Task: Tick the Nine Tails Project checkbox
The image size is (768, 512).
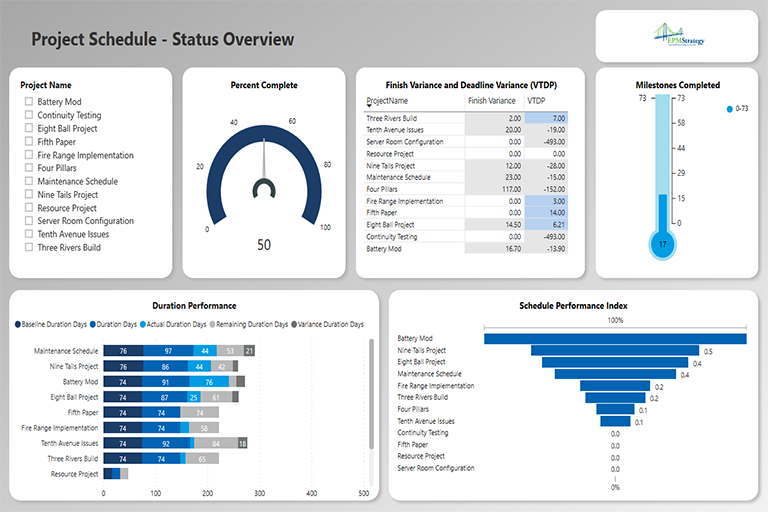Action: click(29, 194)
